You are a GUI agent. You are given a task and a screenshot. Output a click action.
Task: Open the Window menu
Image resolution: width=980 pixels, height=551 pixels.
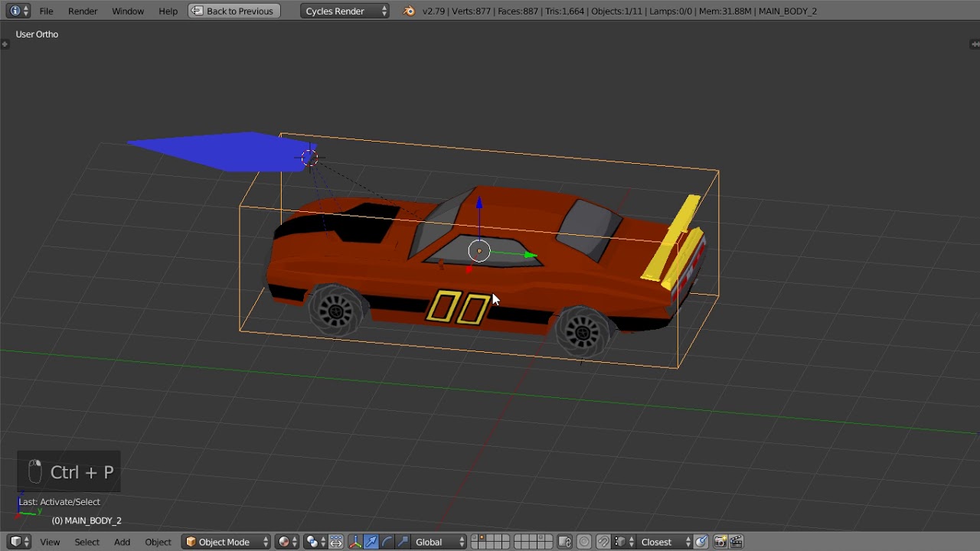tap(128, 11)
